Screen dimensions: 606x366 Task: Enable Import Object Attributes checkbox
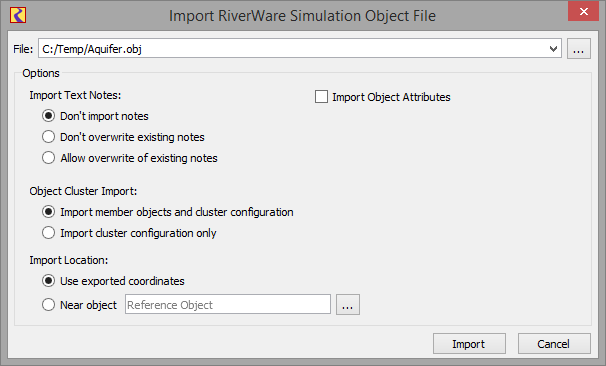(321, 97)
